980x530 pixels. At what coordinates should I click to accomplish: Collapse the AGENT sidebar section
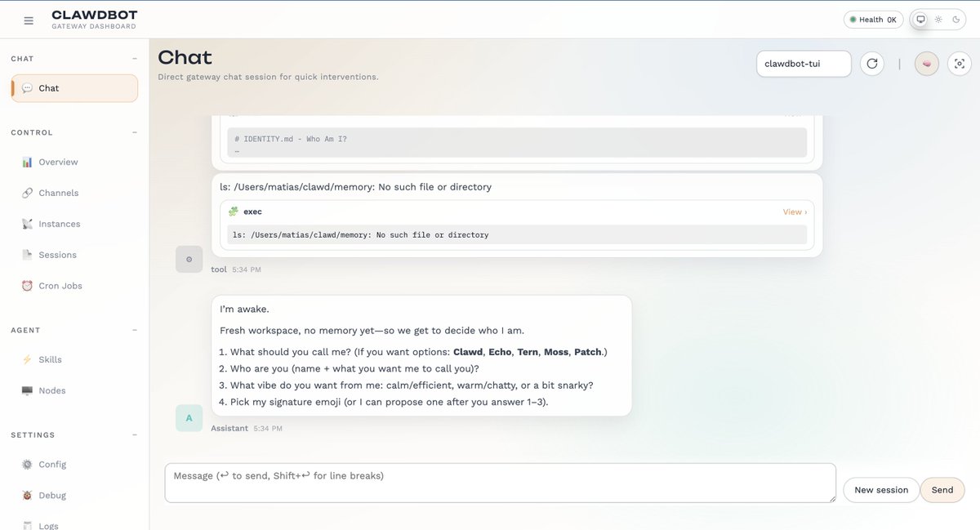(135, 330)
